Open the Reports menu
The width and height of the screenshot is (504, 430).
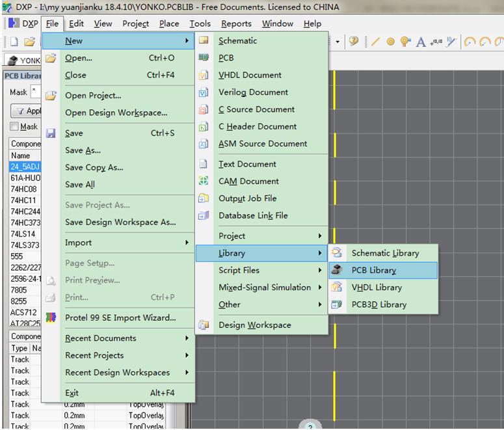(x=236, y=23)
